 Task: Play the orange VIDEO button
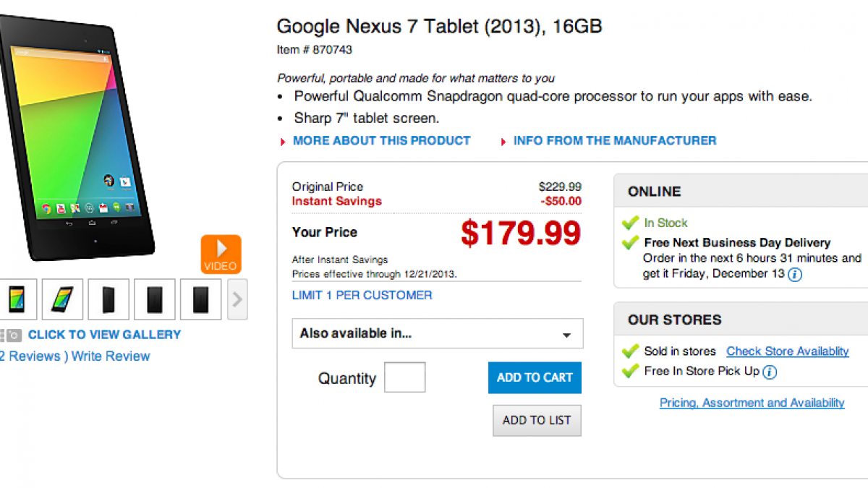(x=221, y=254)
